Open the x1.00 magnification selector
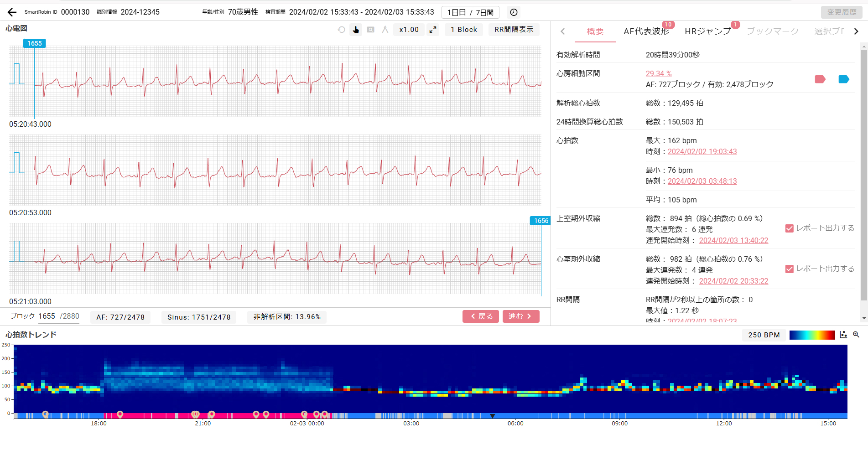868x455 pixels. (x=409, y=30)
